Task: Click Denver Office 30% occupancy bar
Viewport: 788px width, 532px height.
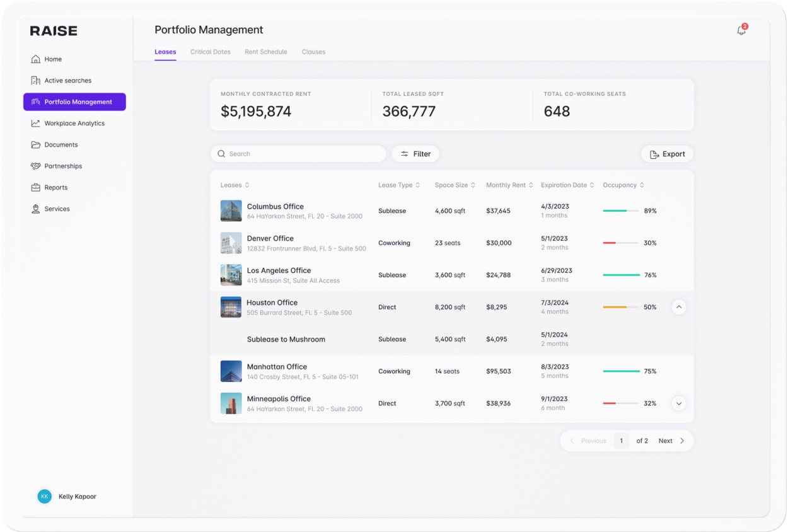Action: 621,243
